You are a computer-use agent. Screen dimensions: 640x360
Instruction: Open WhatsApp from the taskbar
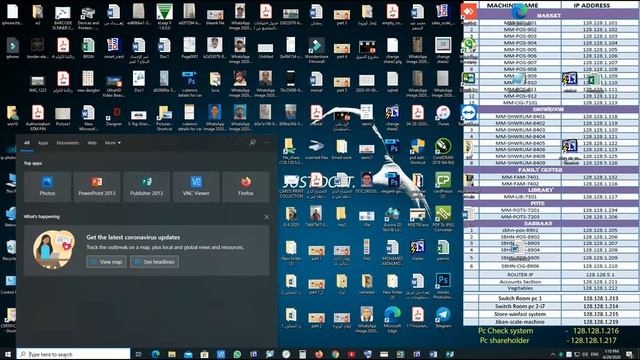click(x=237, y=354)
